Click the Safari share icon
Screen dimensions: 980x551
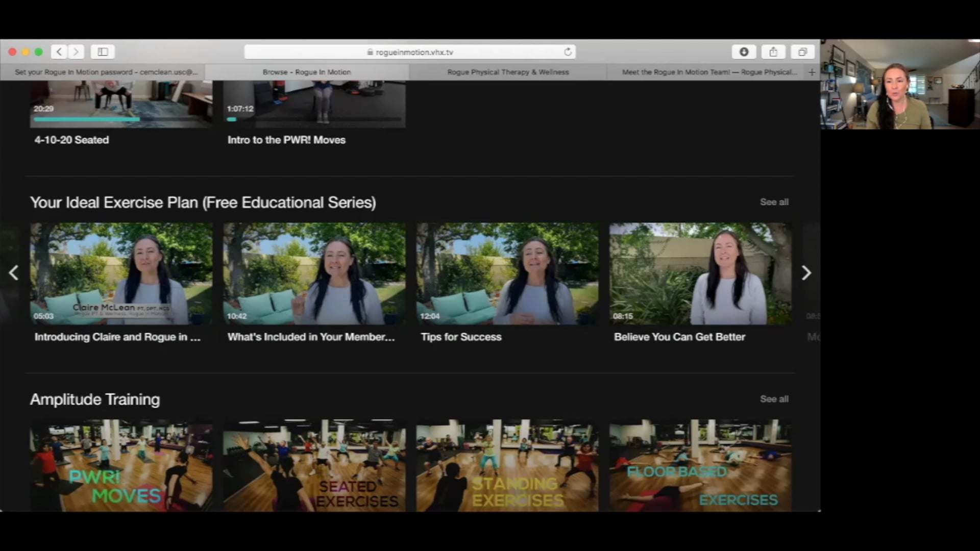coord(773,52)
